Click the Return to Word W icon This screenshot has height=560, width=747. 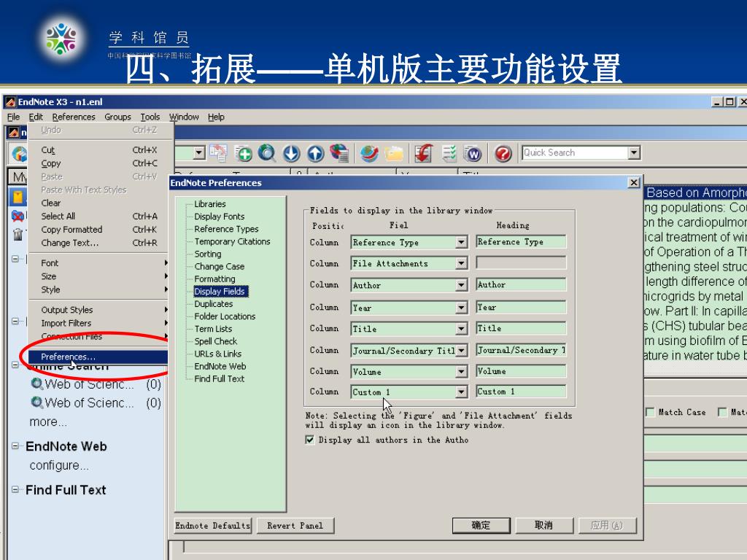click(473, 153)
